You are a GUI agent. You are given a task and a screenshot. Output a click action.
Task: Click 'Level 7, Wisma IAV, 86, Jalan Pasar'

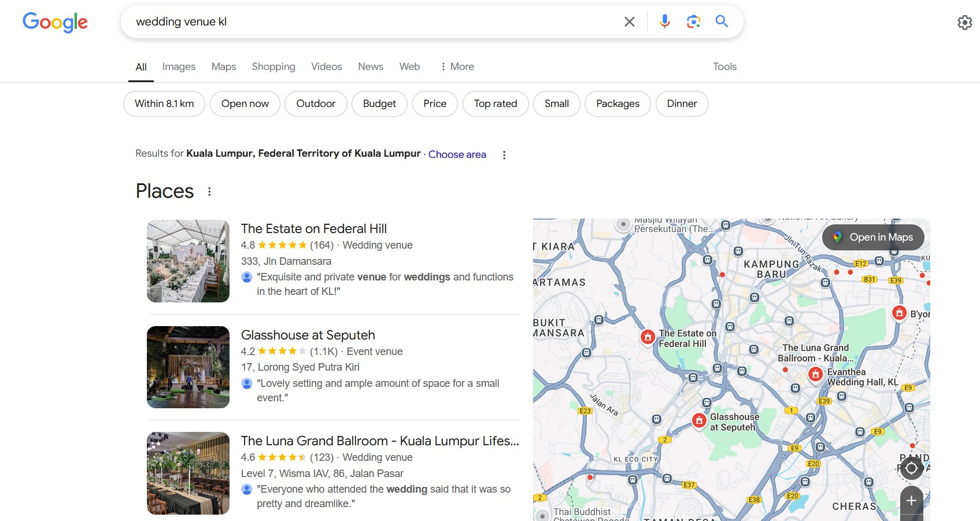coord(322,474)
